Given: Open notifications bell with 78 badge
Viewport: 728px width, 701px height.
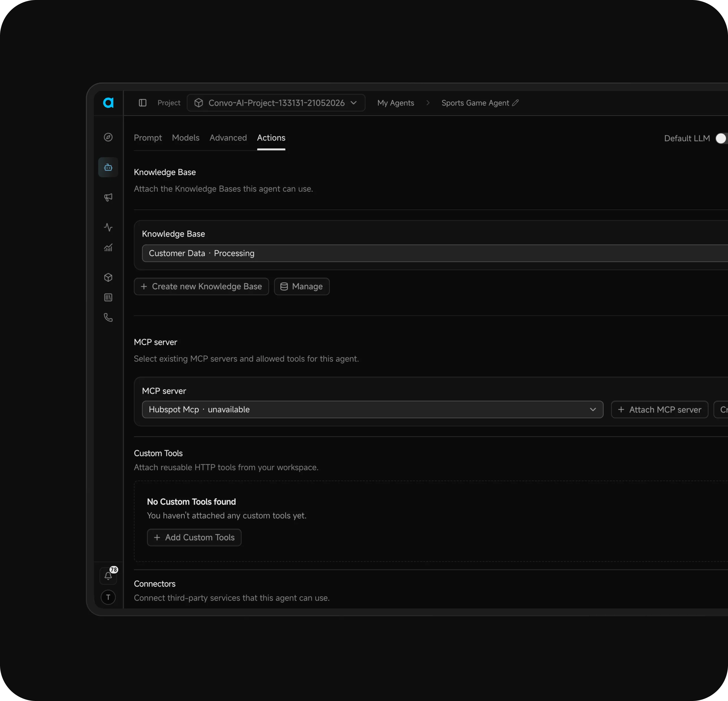Looking at the screenshot, I should [x=108, y=575].
